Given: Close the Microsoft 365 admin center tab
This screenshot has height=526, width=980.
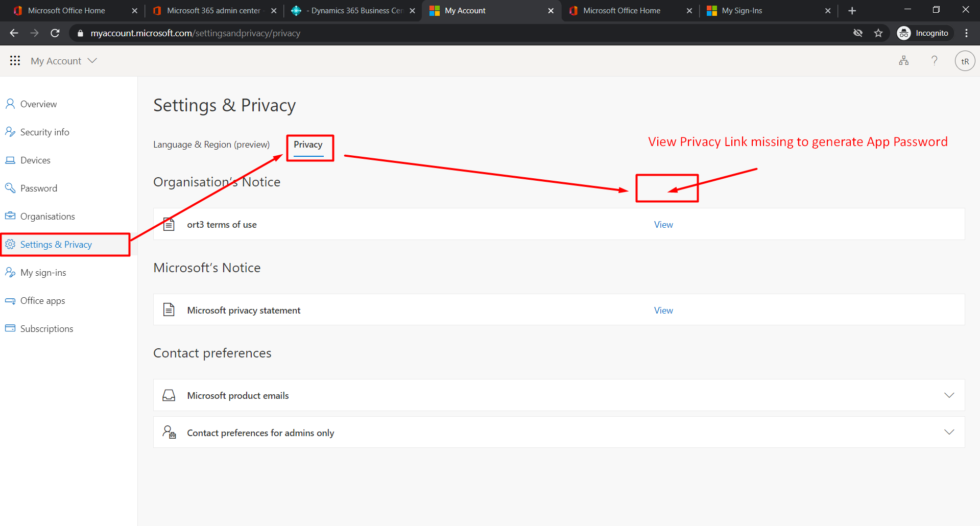Looking at the screenshot, I should pos(274,11).
